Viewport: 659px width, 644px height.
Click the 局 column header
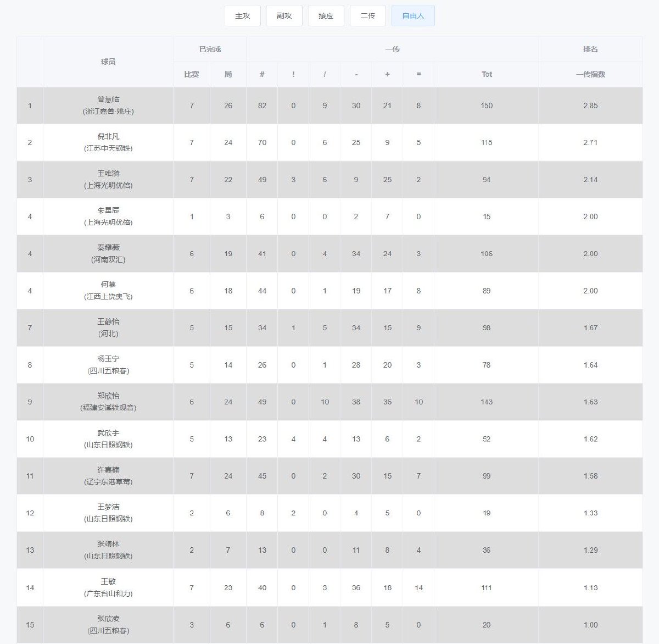point(228,74)
